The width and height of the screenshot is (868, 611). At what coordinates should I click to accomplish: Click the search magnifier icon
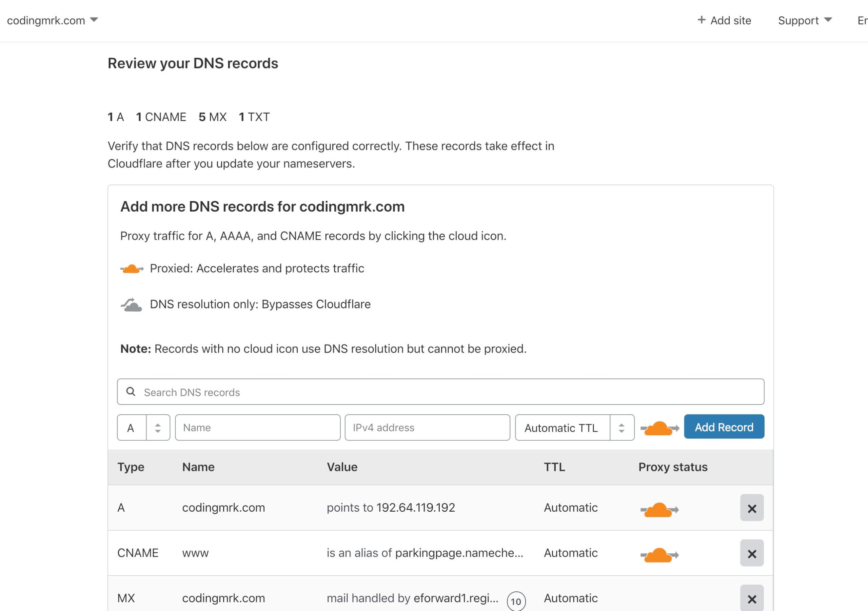coord(131,391)
